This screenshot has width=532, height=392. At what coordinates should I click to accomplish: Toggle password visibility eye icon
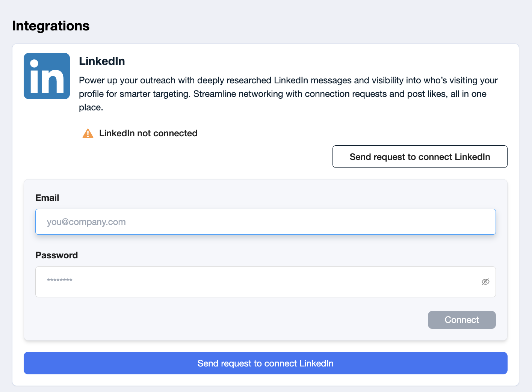(485, 282)
